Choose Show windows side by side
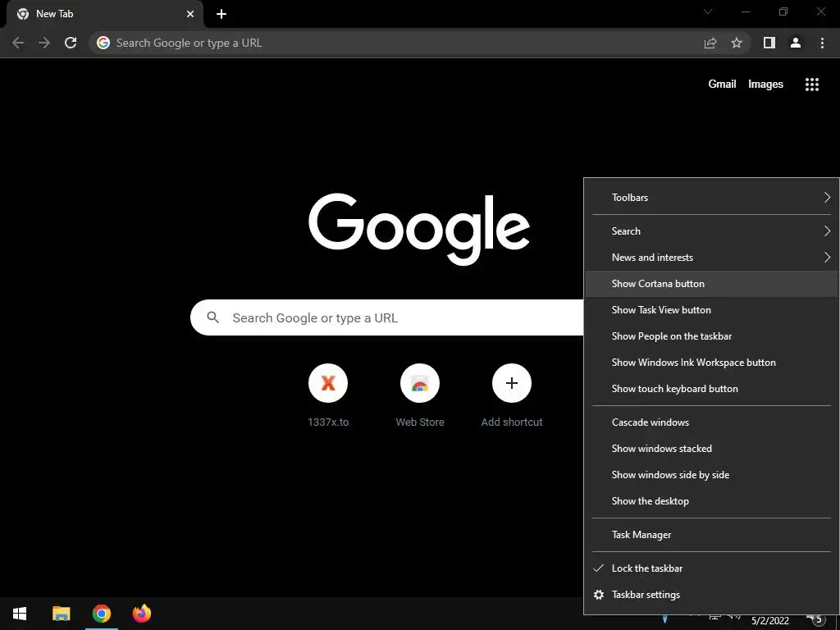 (x=712, y=475)
